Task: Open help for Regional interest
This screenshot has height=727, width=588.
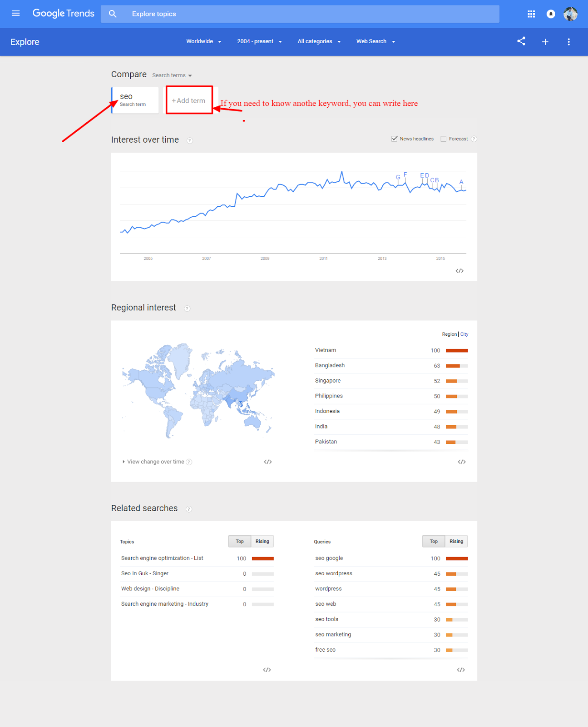Action: [x=187, y=309]
